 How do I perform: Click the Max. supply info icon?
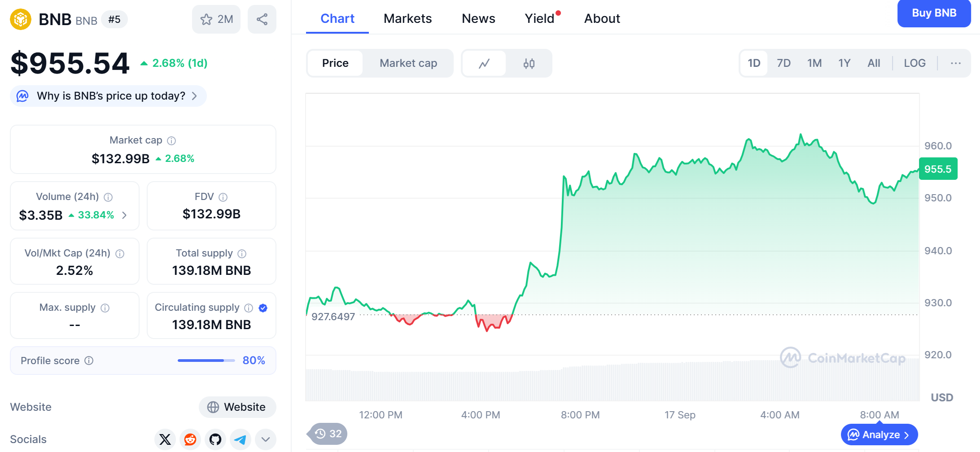pyautogui.click(x=105, y=308)
